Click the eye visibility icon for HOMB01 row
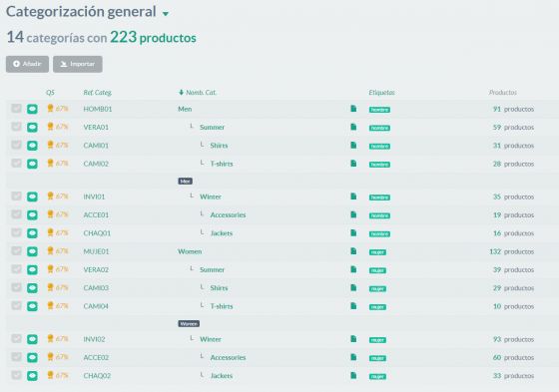The width and height of the screenshot is (559, 392). click(x=32, y=109)
